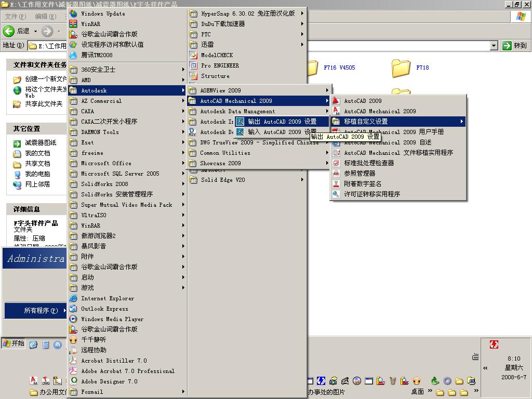
Task: Expand AutoCAD Mechanical 2009 submenu
Action: 259,101
